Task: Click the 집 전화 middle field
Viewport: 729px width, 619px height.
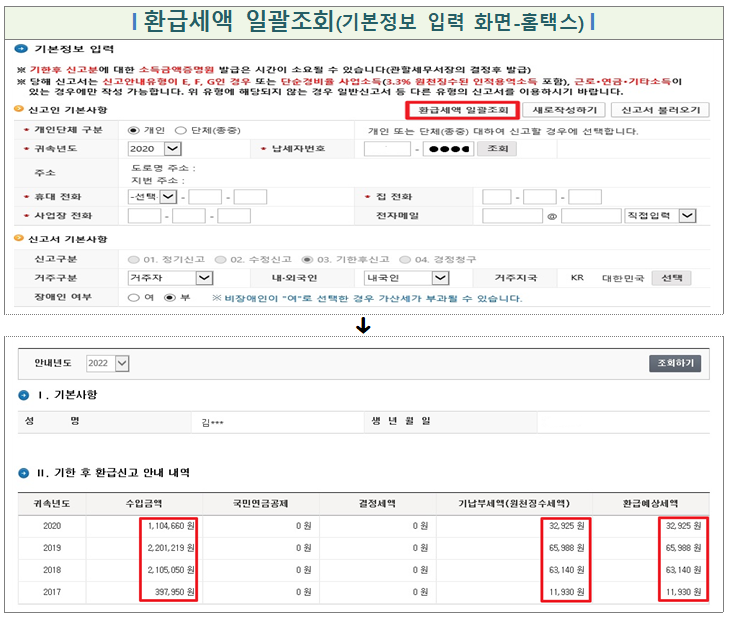Action: [540, 197]
